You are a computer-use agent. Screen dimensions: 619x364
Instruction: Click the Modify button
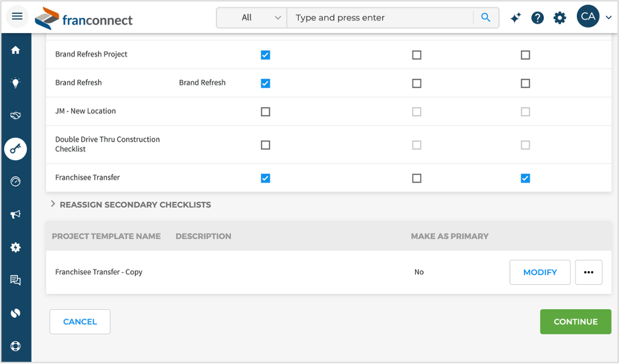540,272
